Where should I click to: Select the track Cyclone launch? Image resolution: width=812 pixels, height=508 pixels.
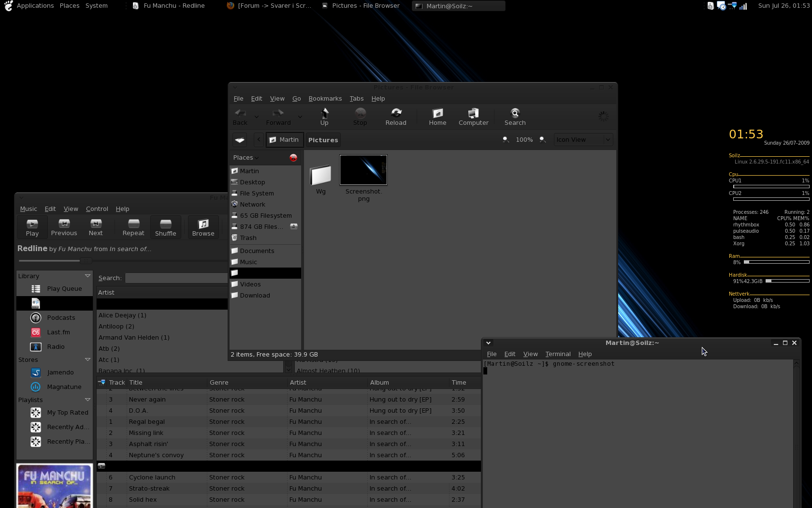289,478
